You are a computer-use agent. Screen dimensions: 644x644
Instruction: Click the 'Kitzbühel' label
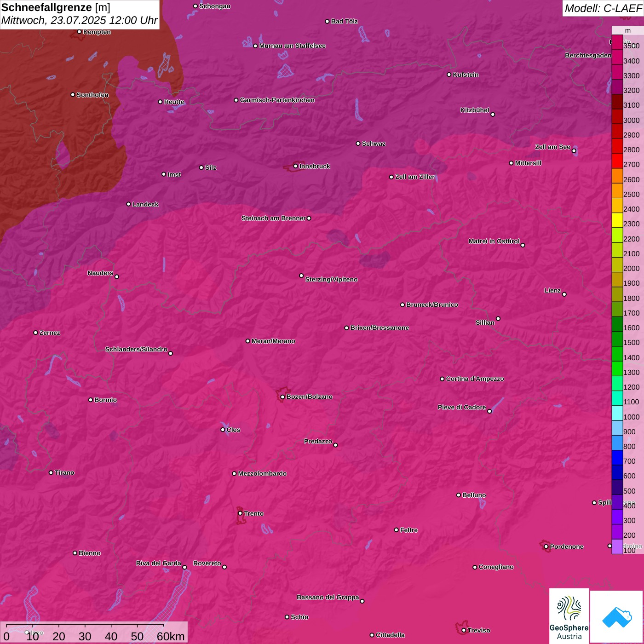coord(475,110)
